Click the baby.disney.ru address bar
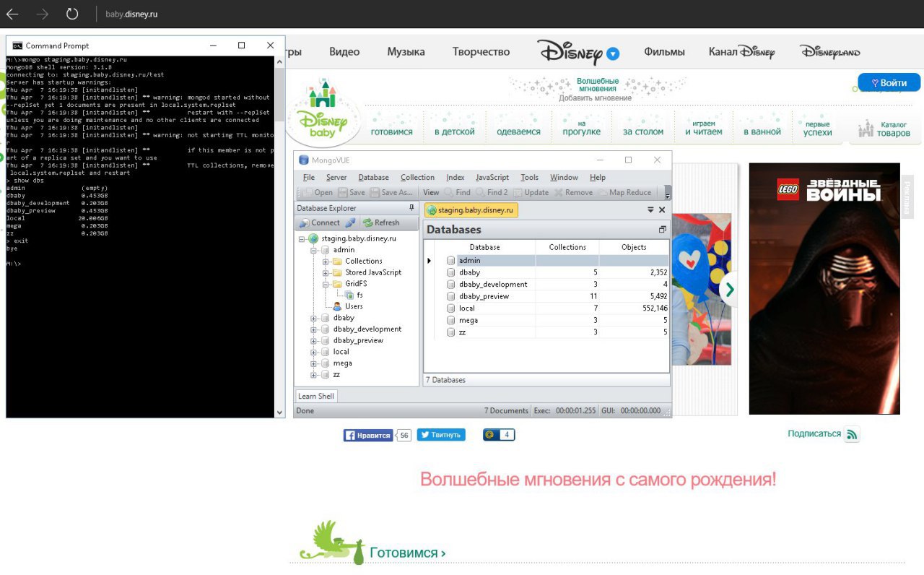This screenshot has width=924, height=575. 131,14
